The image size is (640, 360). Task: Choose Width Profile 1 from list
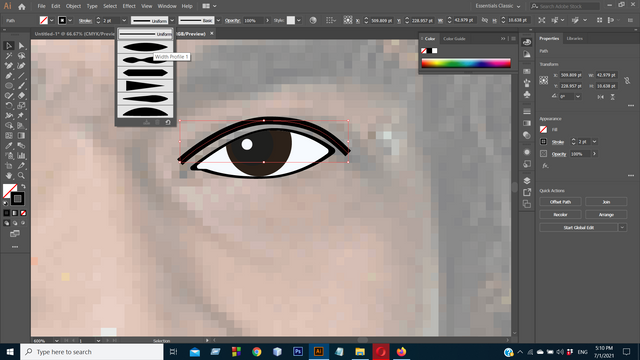tap(145, 47)
